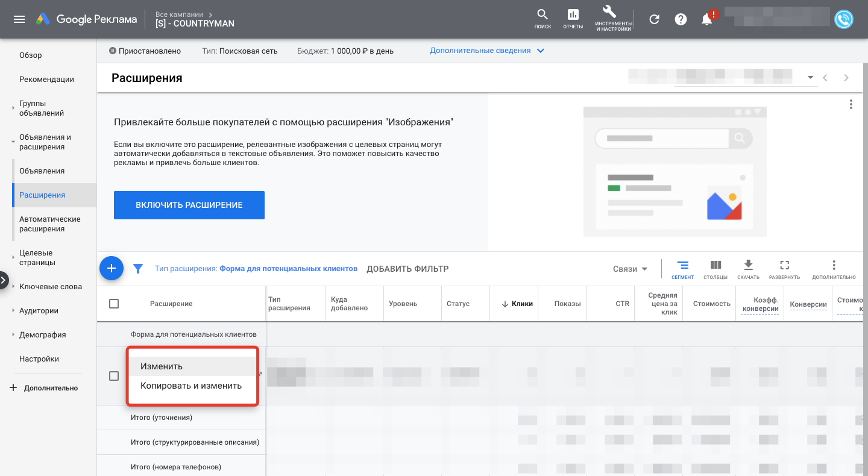
Task: Sort by Стоимость column header
Action: (x=711, y=304)
